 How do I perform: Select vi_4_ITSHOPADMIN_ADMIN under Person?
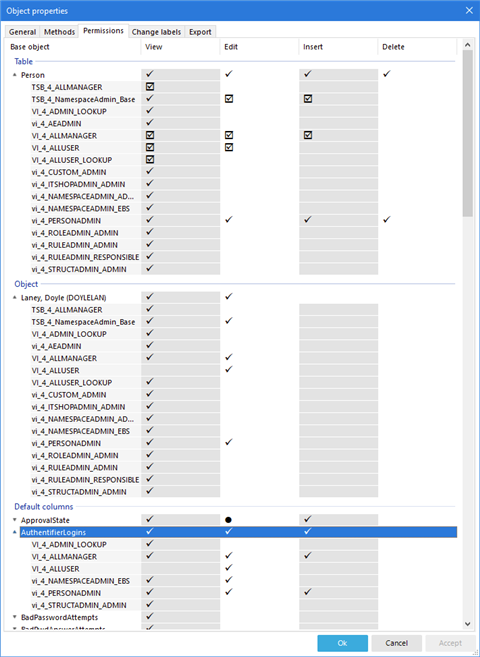click(78, 184)
